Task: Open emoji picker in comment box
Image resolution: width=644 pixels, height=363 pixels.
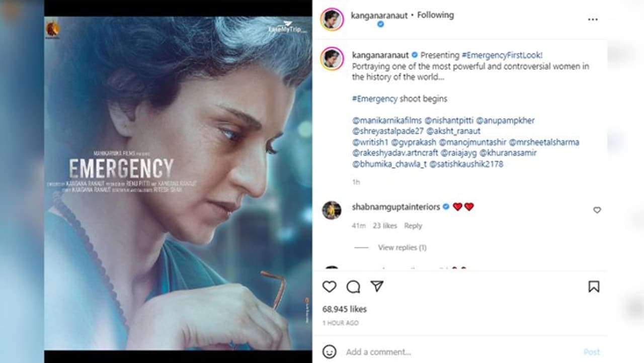Action: (x=329, y=351)
